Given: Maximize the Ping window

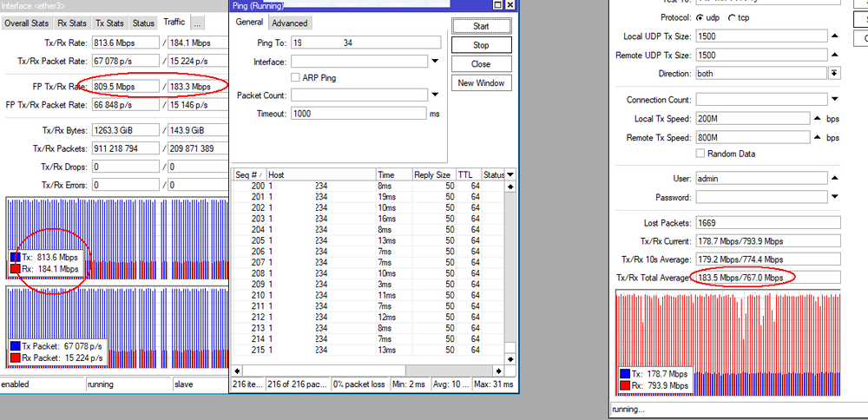Looking at the screenshot, I should tap(497, 5).
